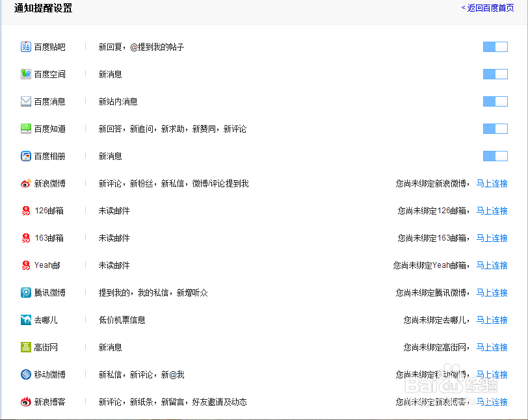528x420 pixels.
Task: Turn off 百度相册 new message notifications
Action: (495, 156)
